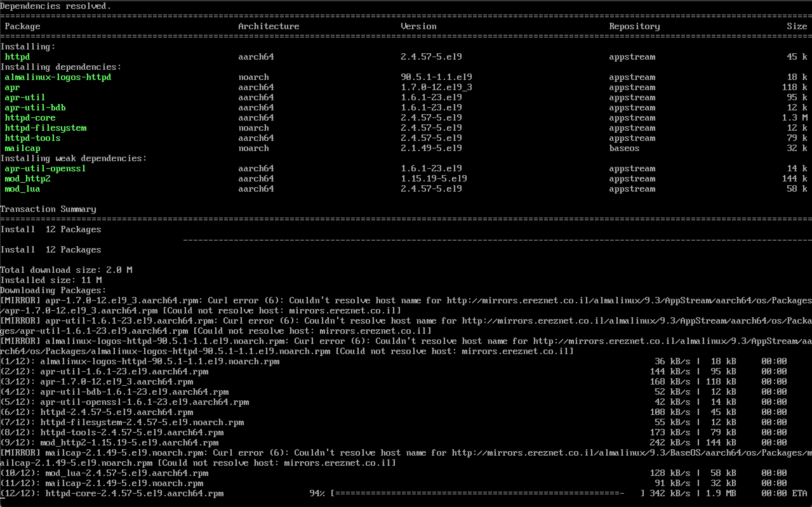Click the (12/12): httpd-core-2.4.57-5.el9.aarch64.rpm filename
This screenshot has height=507, width=812.
[112, 493]
